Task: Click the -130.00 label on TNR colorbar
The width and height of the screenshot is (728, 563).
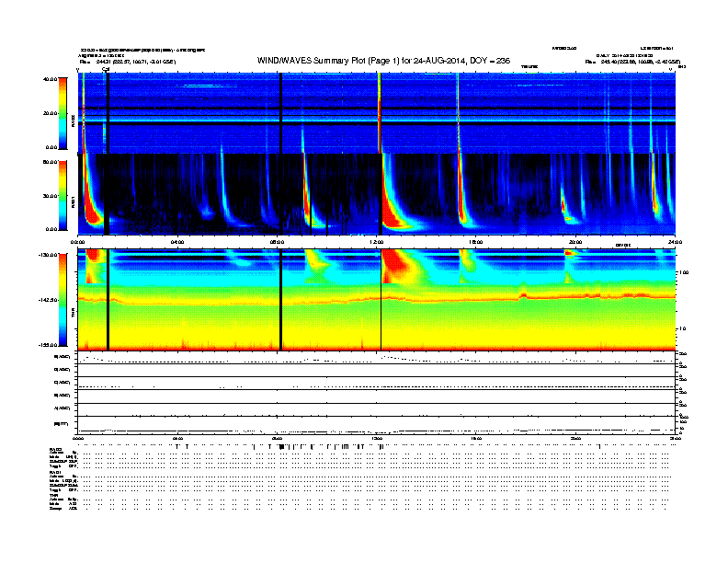Action: click(48, 255)
